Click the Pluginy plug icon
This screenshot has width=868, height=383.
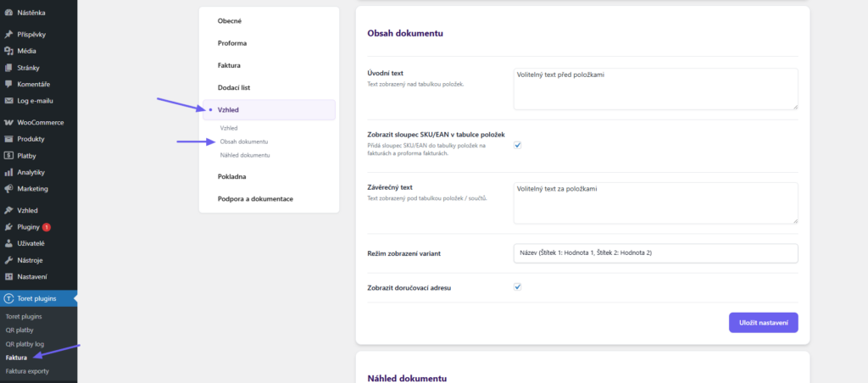(8, 227)
